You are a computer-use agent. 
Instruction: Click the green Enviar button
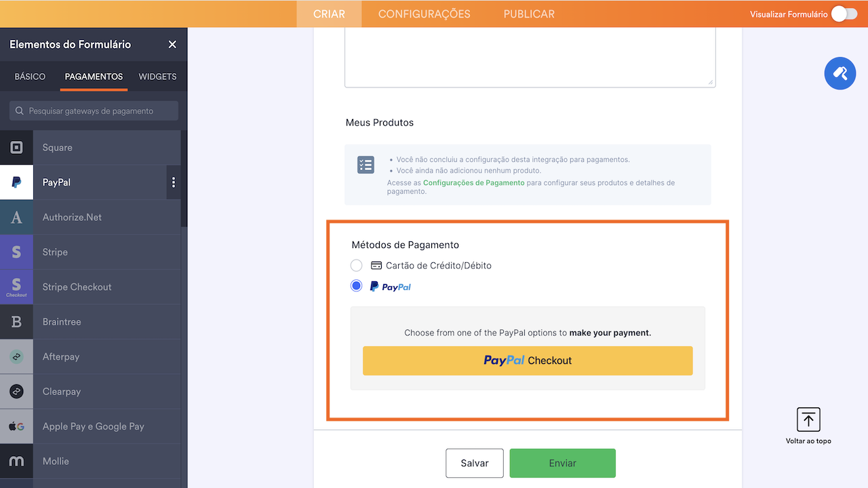[x=562, y=463]
